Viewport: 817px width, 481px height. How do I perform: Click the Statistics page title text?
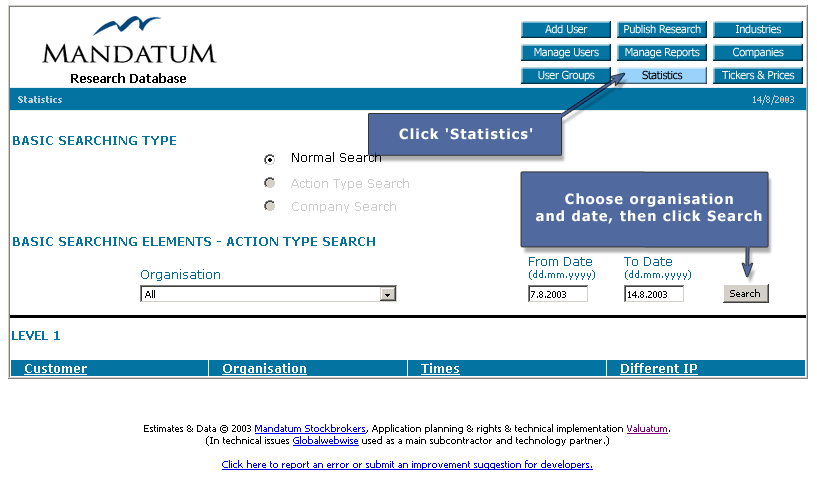tap(40, 100)
